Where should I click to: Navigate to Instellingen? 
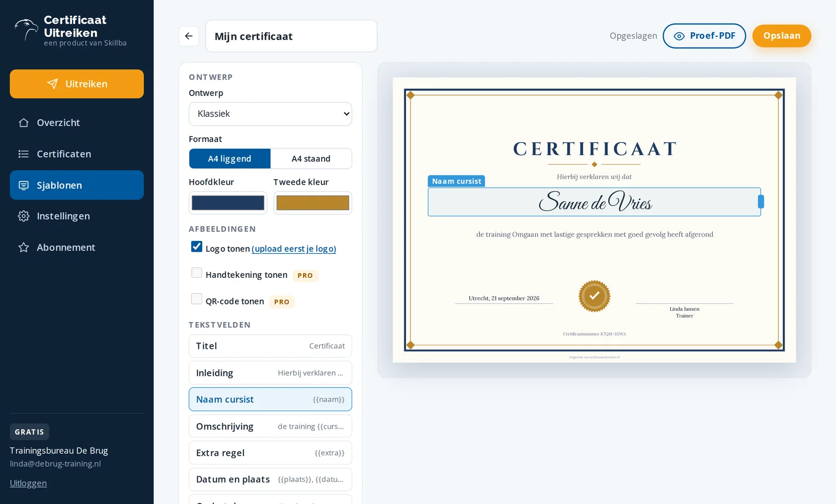tap(77, 216)
